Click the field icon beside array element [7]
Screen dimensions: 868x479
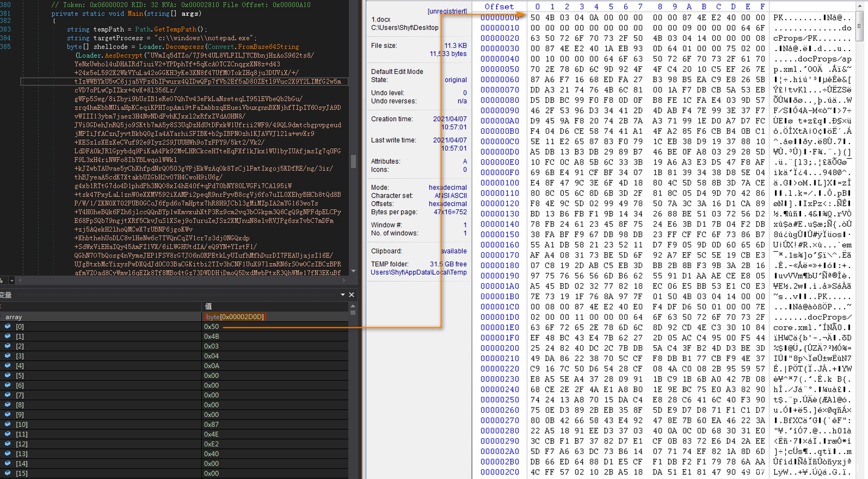pos(8,395)
